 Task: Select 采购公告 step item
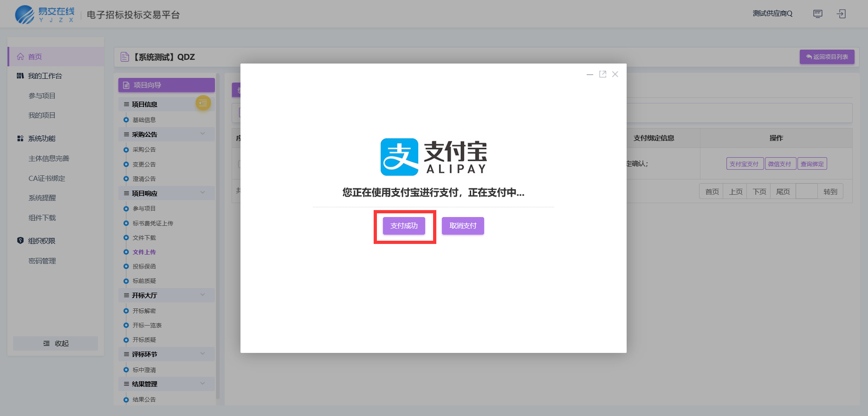144,149
